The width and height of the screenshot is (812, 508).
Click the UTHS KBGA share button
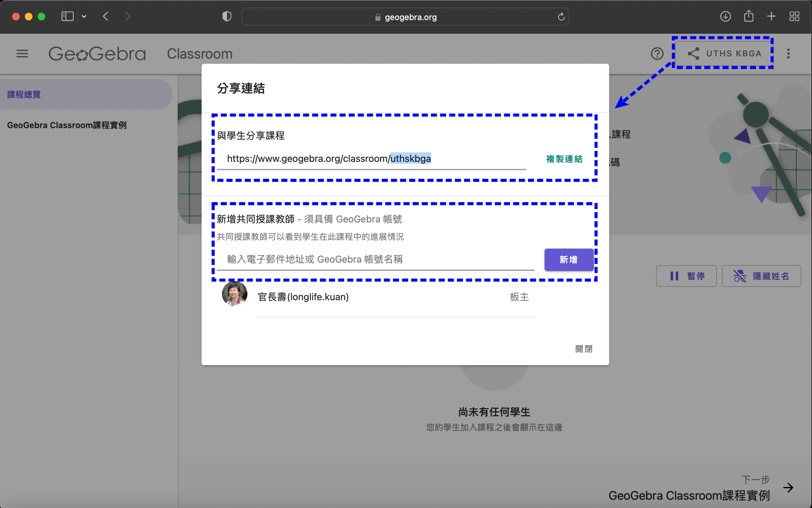coord(724,54)
